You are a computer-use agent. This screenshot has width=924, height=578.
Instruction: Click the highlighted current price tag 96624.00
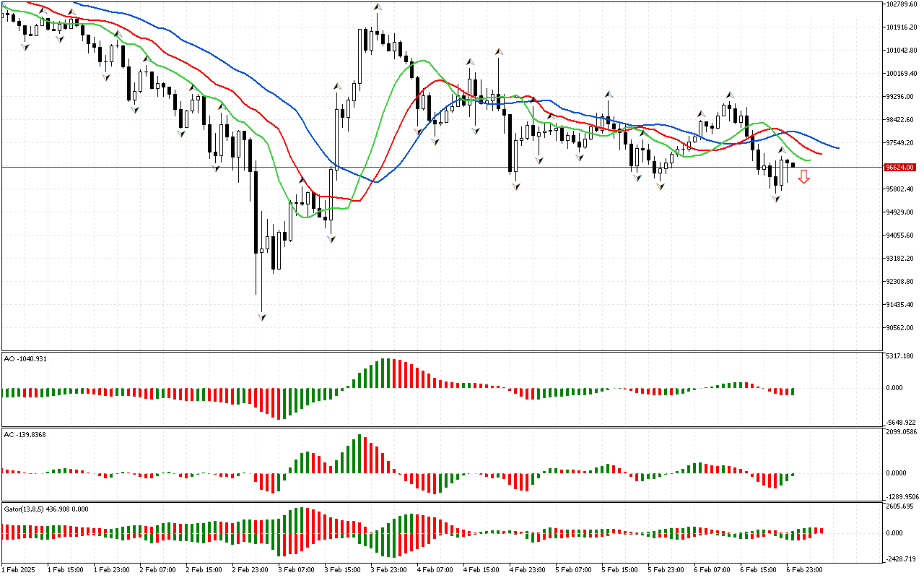tap(900, 167)
